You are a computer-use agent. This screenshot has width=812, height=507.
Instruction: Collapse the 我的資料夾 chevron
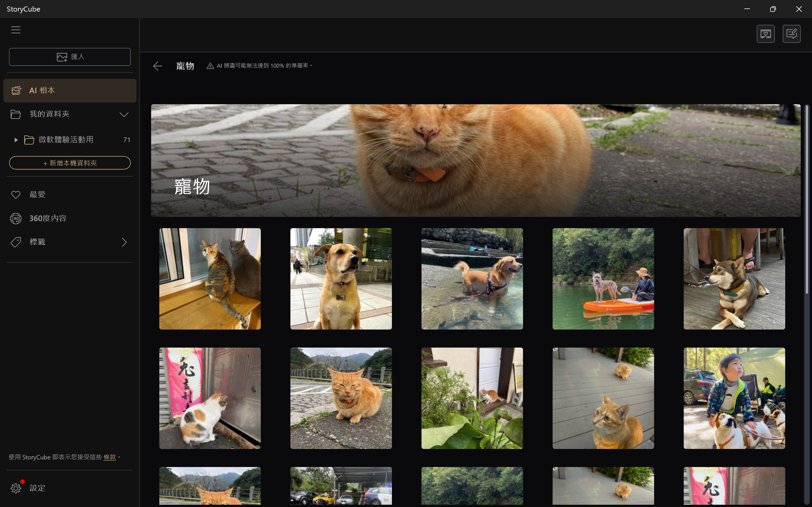click(x=124, y=114)
